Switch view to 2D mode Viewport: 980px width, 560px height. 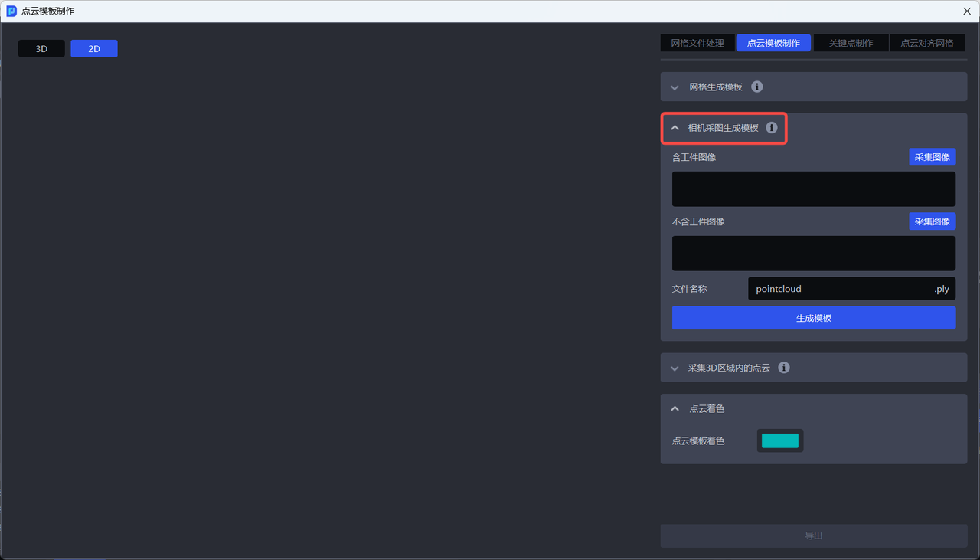pyautogui.click(x=94, y=49)
